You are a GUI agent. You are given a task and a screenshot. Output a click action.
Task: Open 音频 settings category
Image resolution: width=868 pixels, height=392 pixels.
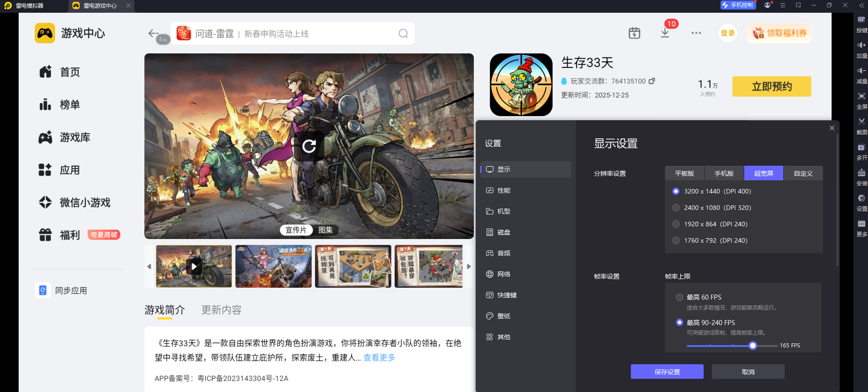click(526, 253)
